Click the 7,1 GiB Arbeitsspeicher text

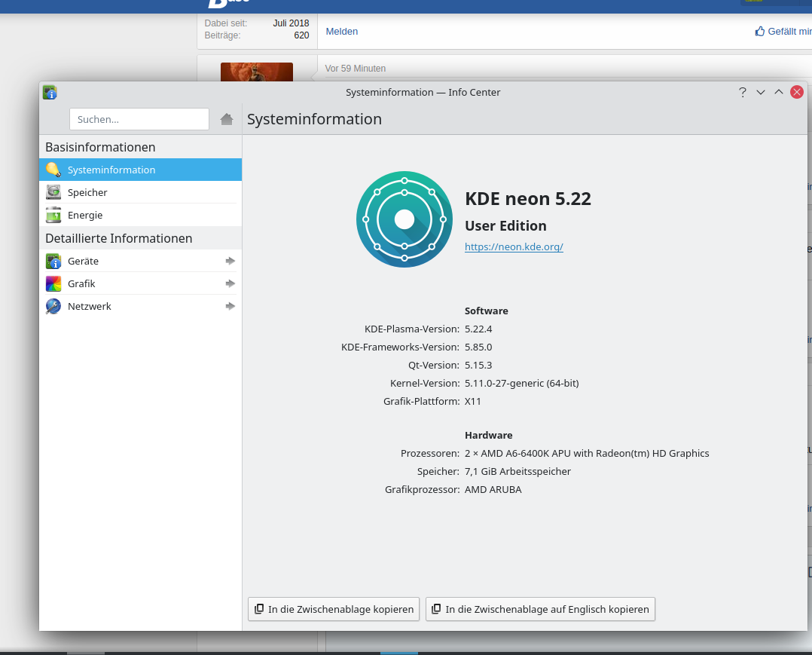pos(517,472)
